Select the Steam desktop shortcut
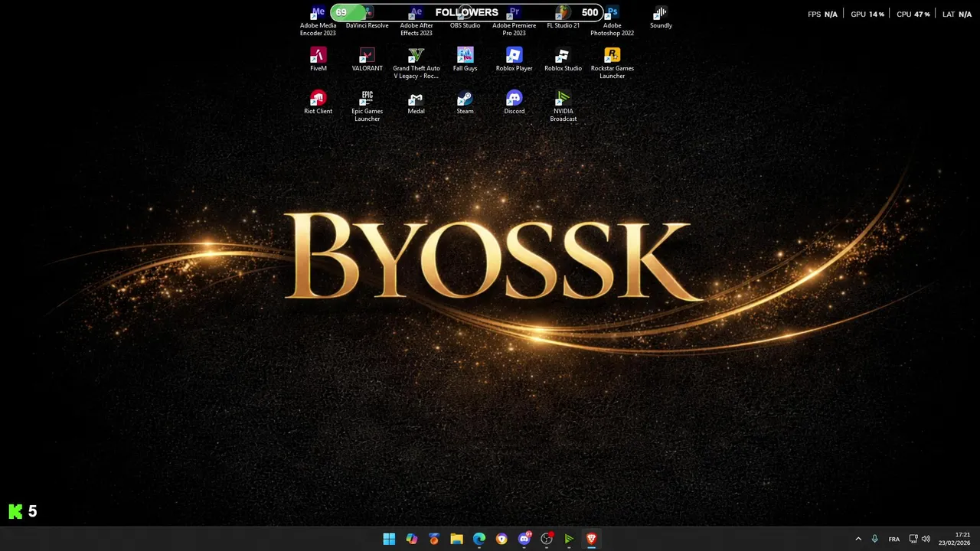The height and width of the screenshot is (551, 980). [465, 103]
